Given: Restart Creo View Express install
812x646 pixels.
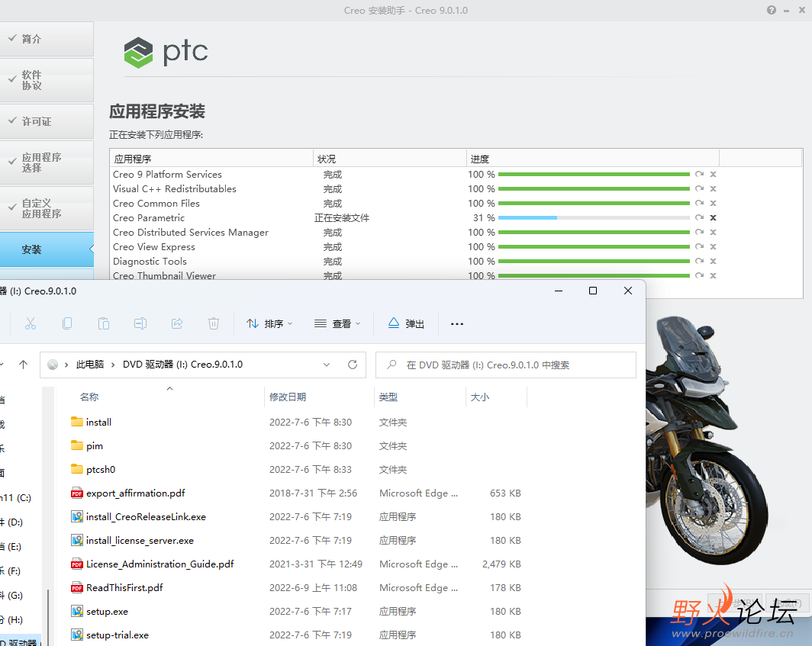Looking at the screenshot, I should tap(699, 247).
